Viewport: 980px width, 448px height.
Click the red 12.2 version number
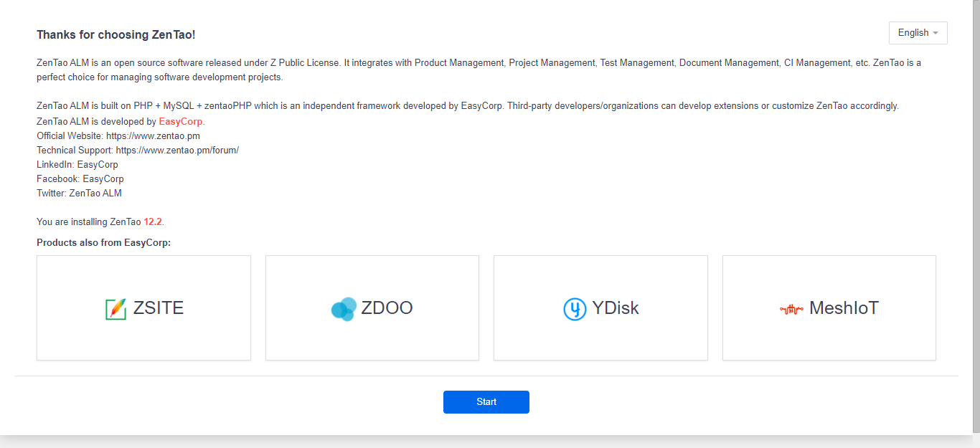pos(153,222)
